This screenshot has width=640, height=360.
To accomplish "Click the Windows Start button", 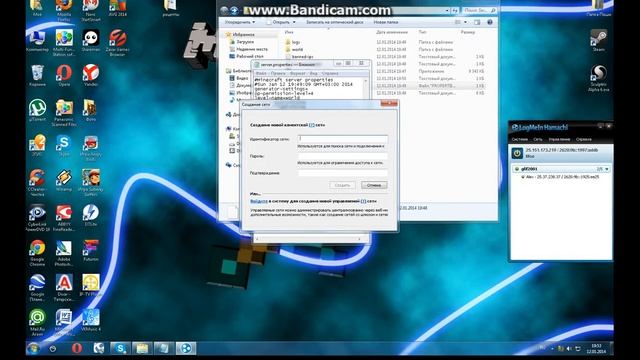I will point(33,349).
